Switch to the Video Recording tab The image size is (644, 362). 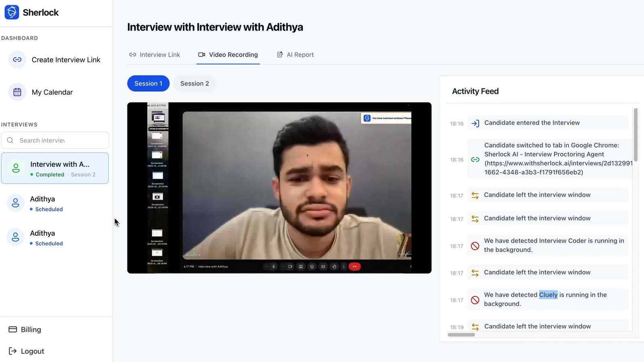[228, 55]
